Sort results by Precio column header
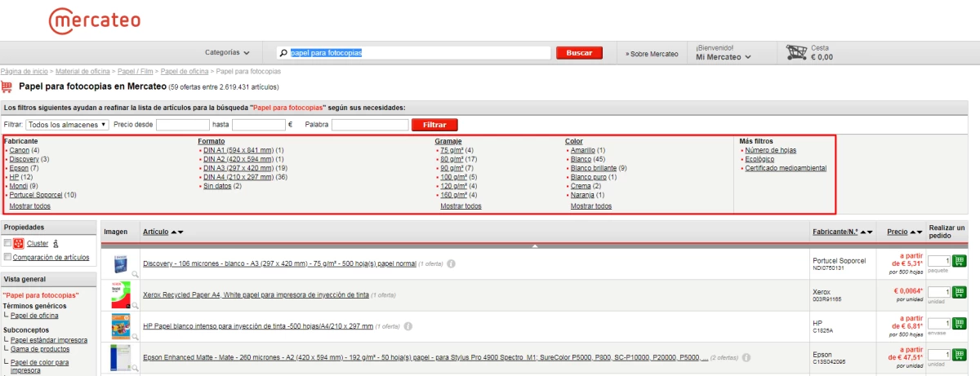The width and height of the screenshot is (980, 376). tap(898, 232)
